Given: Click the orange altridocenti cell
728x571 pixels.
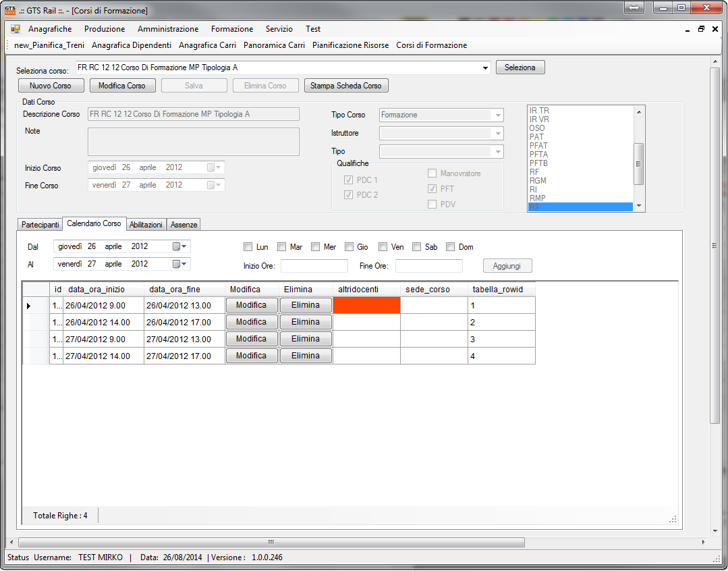Looking at the screenshot, I should coord(366,306).
